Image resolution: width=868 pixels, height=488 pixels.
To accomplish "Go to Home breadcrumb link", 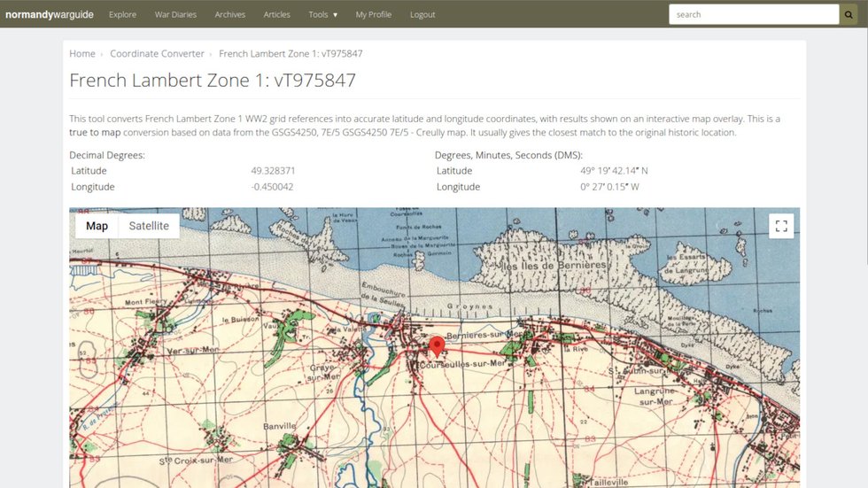I will 81,54.
